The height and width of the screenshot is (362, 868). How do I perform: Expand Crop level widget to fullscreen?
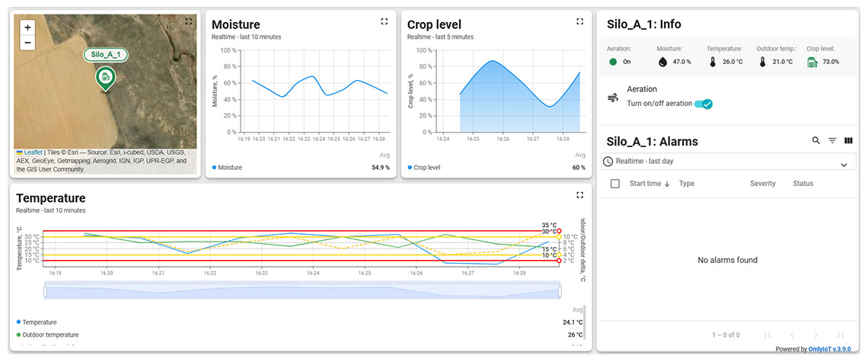[579, 22]
